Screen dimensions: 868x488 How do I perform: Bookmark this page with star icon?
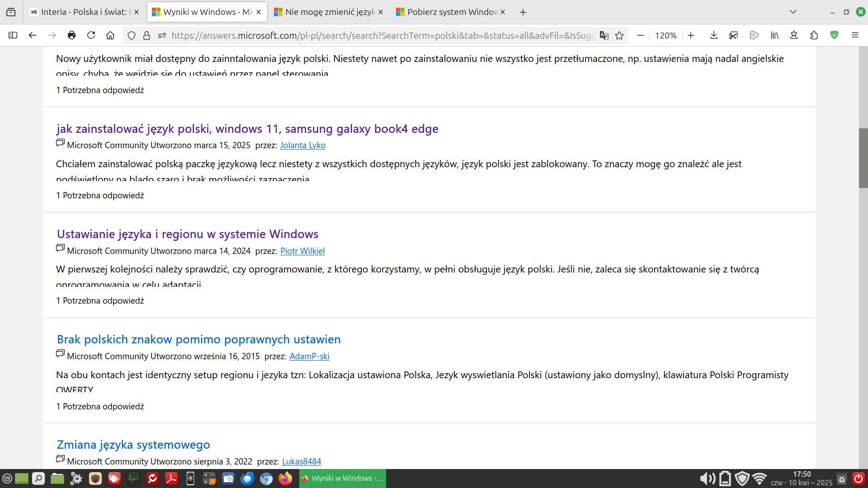point(619,35)
